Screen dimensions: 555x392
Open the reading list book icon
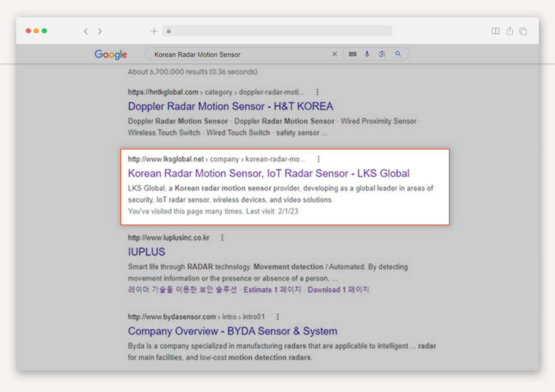pos(495,31)
